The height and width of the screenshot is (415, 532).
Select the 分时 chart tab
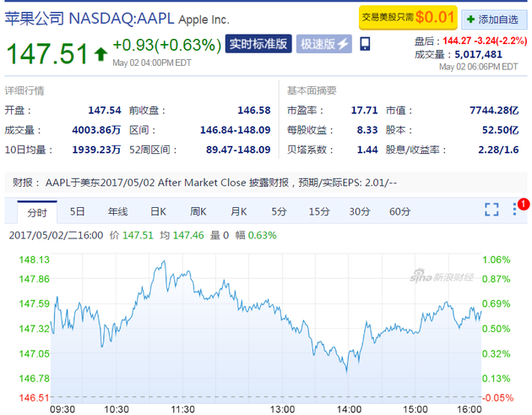click(37, 213)
